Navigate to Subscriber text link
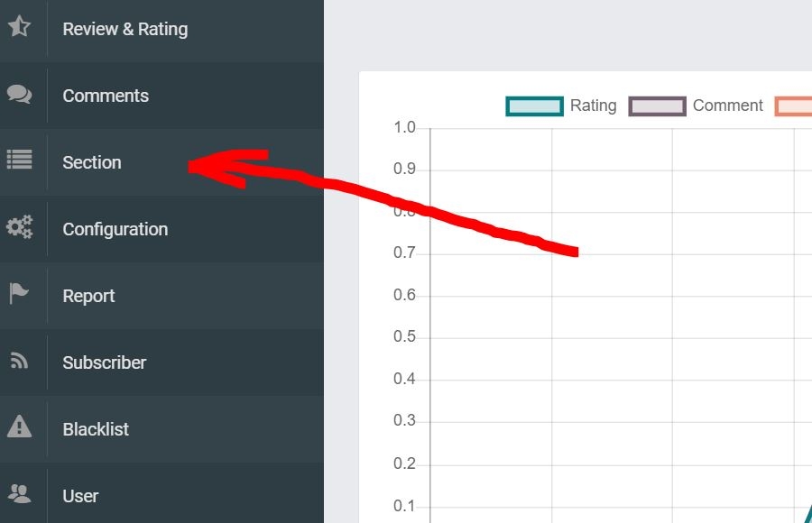812x523 pixels. [104, 362]
